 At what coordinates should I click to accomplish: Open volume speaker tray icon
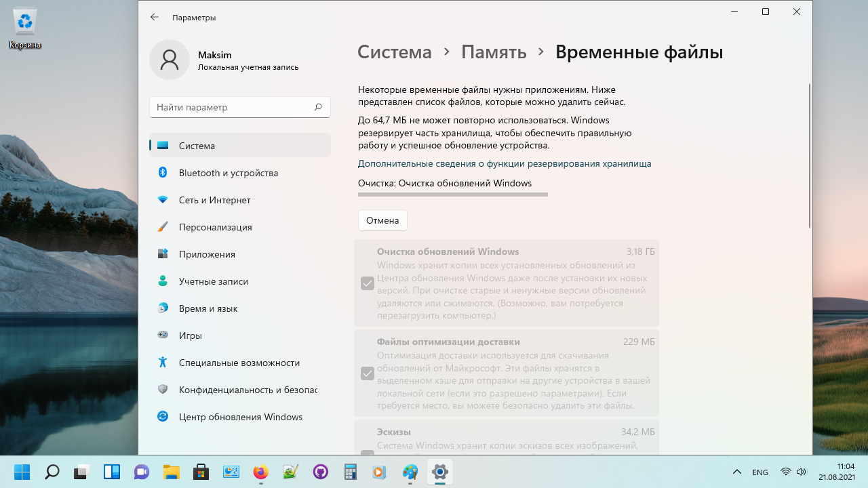point(802,472)
